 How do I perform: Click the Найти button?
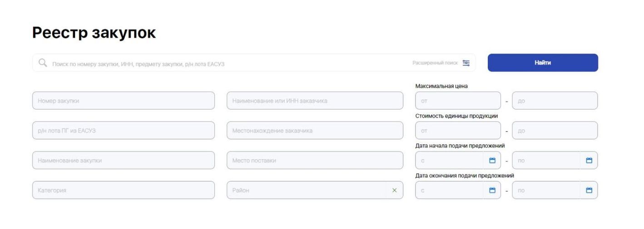coord(543,63)
